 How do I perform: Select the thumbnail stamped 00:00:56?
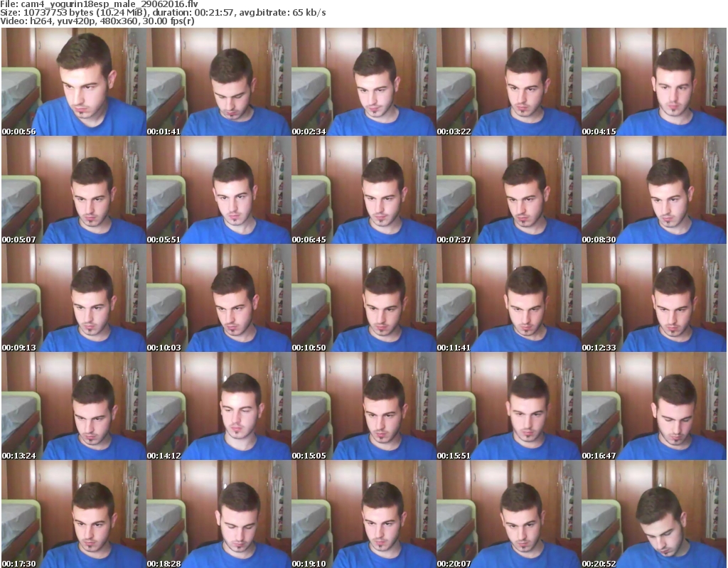(74, 82)
